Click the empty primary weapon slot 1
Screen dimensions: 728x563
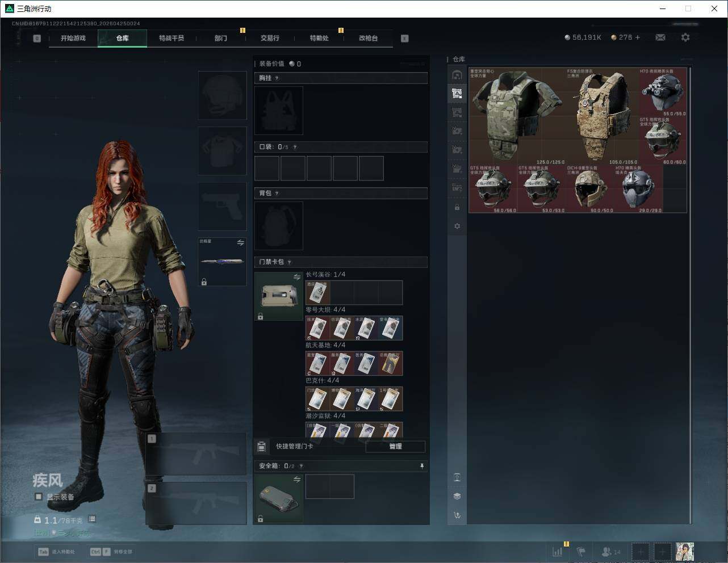click(196, 453)
